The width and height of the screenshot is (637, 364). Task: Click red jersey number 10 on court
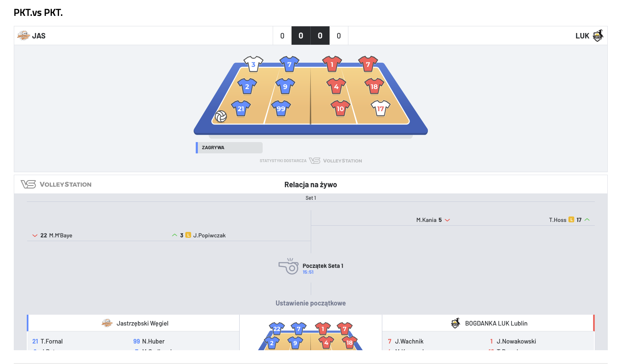[x=340, y=109]
